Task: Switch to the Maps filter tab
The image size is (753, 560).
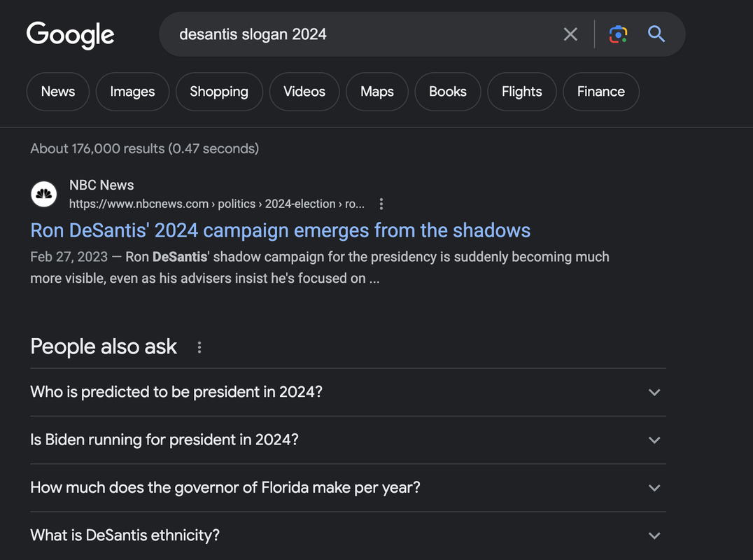Action: pos(377,92)
